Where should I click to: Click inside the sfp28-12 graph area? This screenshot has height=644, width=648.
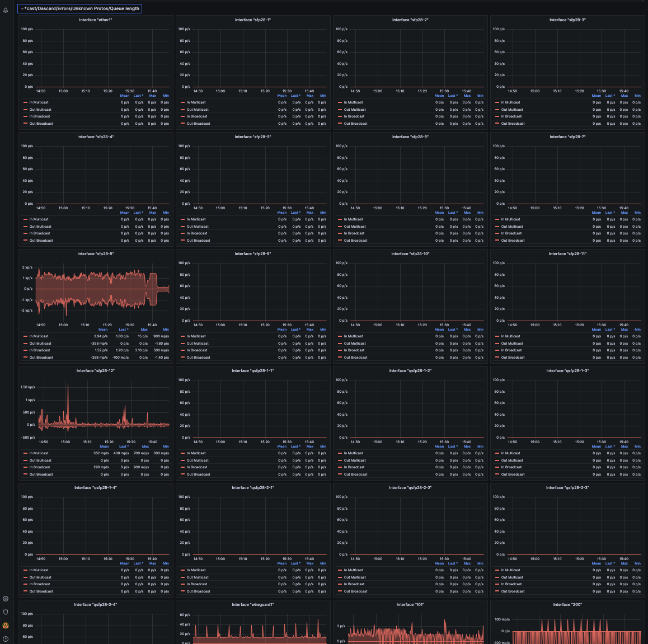95,408
